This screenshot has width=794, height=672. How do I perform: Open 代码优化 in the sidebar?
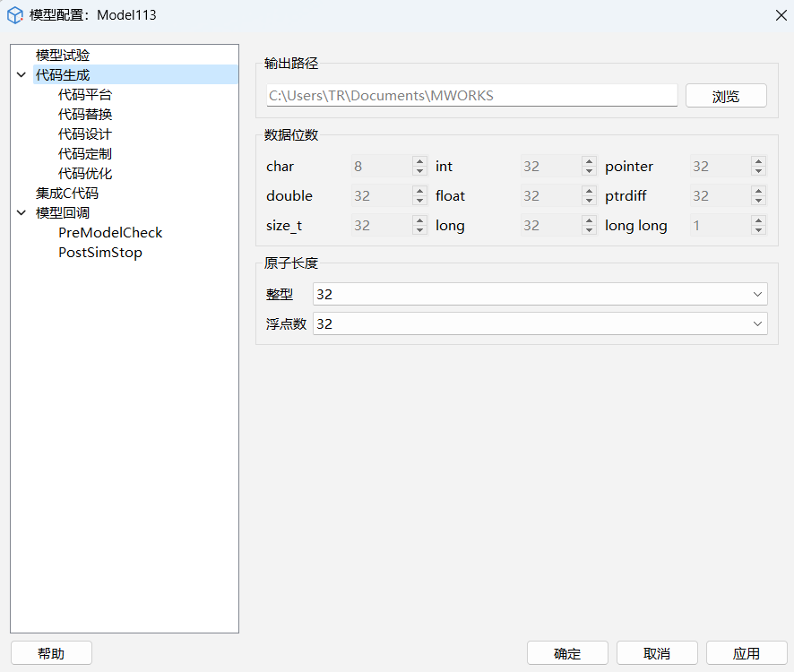coord(85,174)
